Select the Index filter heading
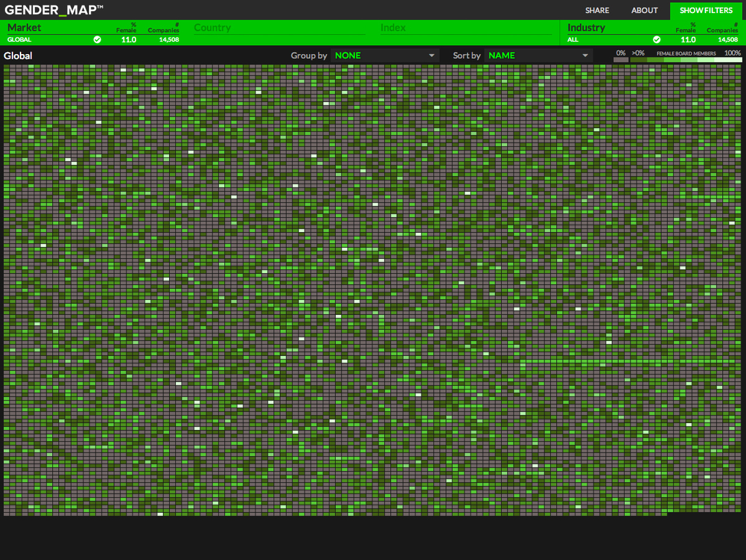 [393, 27]
